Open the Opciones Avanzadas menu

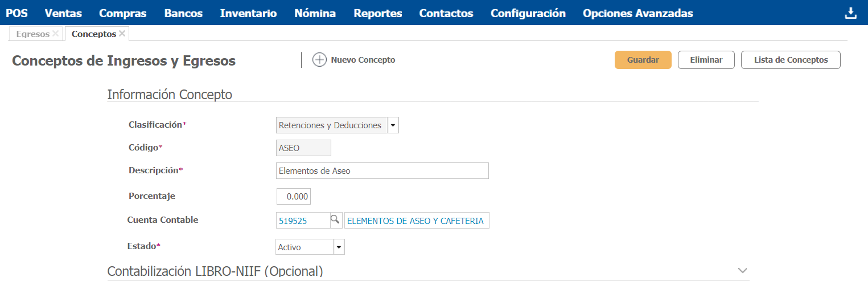tap(637, 13)
